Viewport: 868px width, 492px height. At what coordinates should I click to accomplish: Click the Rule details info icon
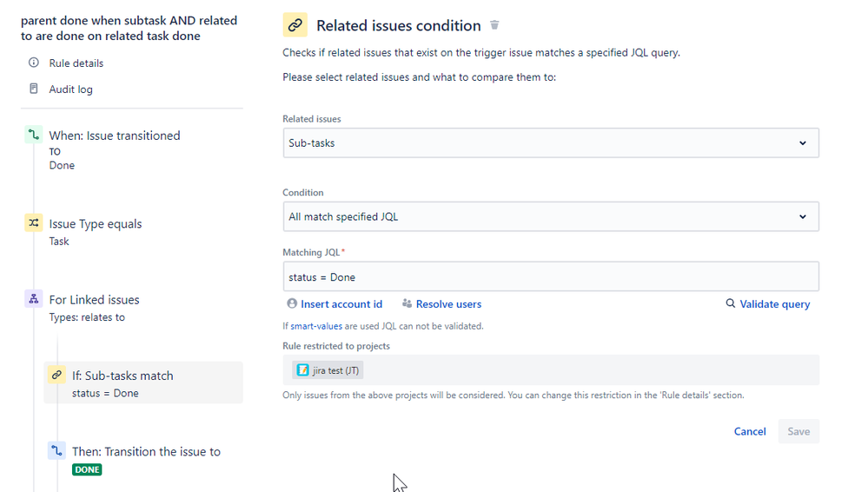tap(34, 63)
